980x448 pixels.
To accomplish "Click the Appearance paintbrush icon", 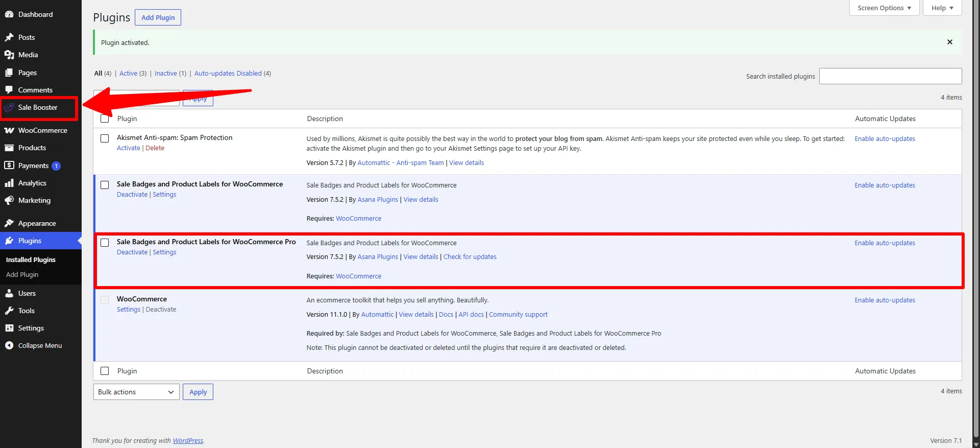I will pos(9,223).
